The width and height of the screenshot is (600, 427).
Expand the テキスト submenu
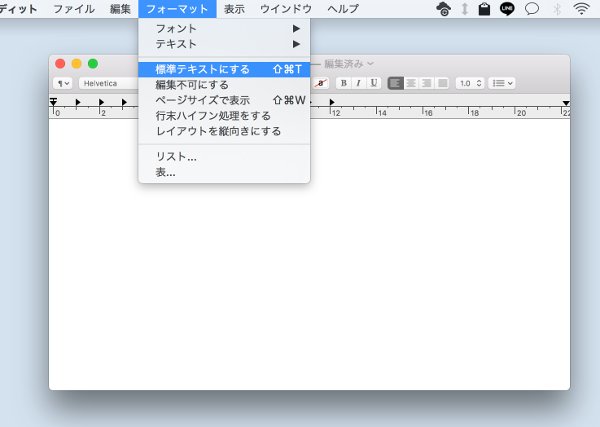224,44
